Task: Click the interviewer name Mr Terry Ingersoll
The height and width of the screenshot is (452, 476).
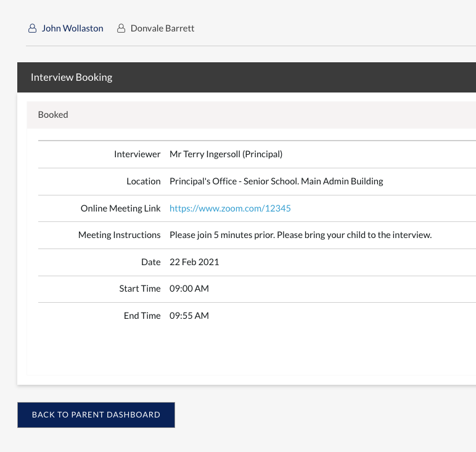Action: pos(226,154)
